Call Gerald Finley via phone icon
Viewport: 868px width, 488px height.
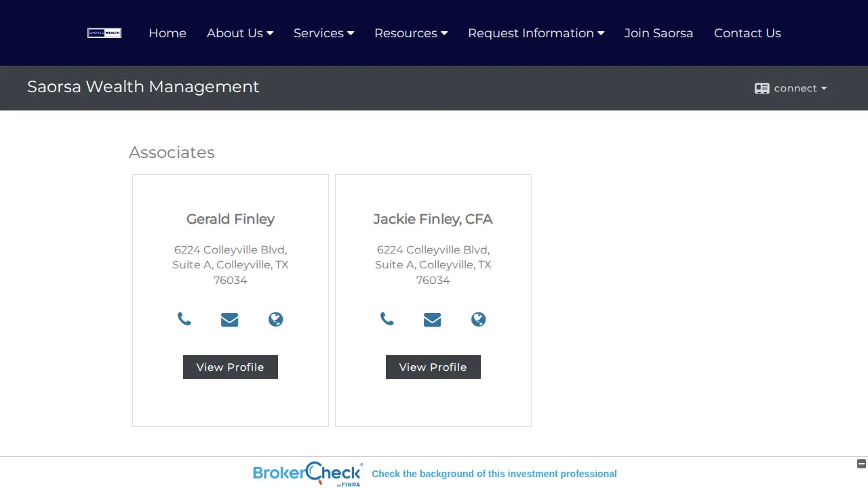coord(184,319)
